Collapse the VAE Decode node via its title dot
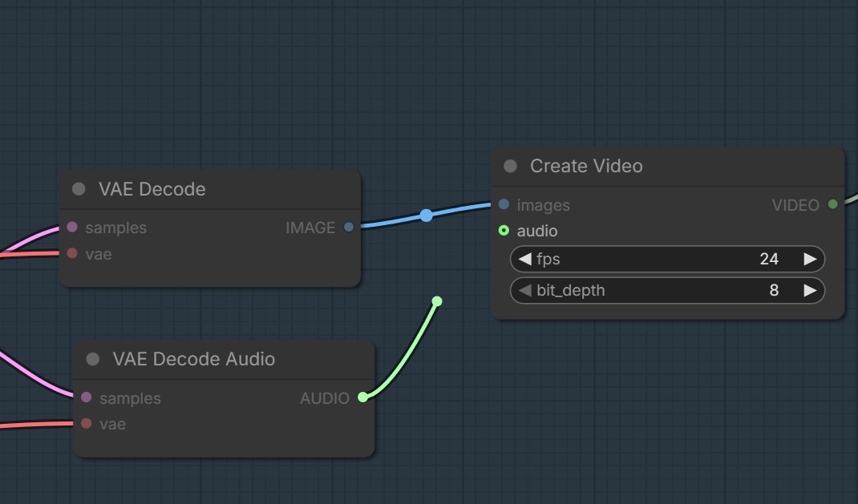 [x=79, y=189]
